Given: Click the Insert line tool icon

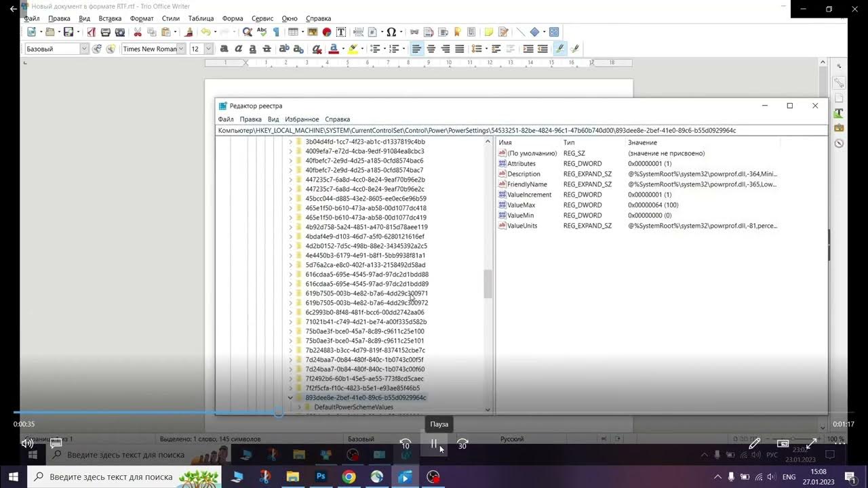Looking at the screenshot, I should click(520, 32).
